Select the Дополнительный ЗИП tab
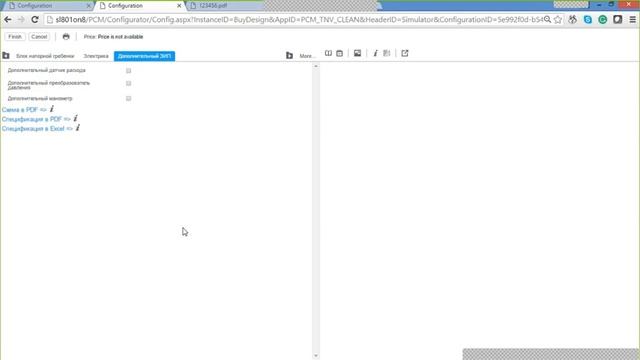The image size is (640, 360). click(x=144, y=56)
